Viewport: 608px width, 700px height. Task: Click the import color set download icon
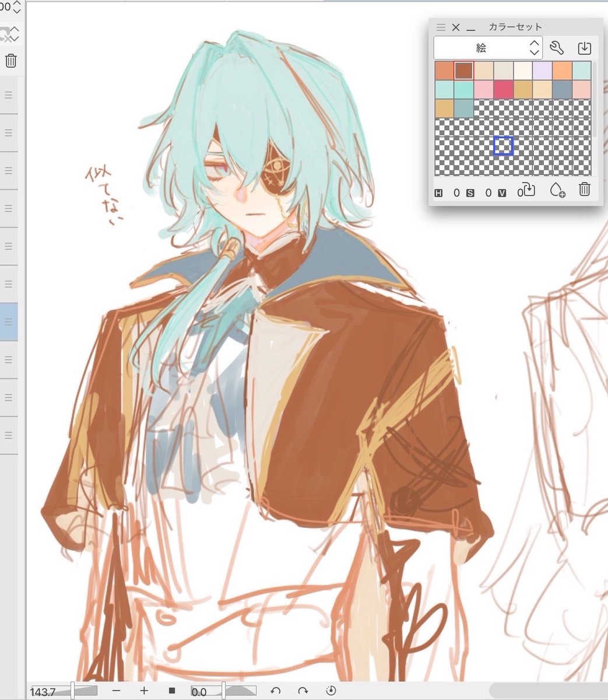(584, 48)
